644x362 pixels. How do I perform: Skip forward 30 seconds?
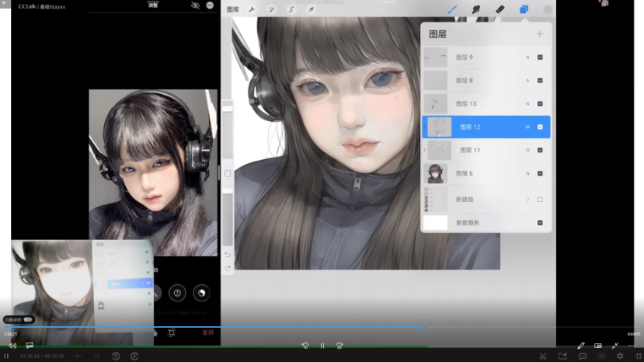(x=339, y=346)
